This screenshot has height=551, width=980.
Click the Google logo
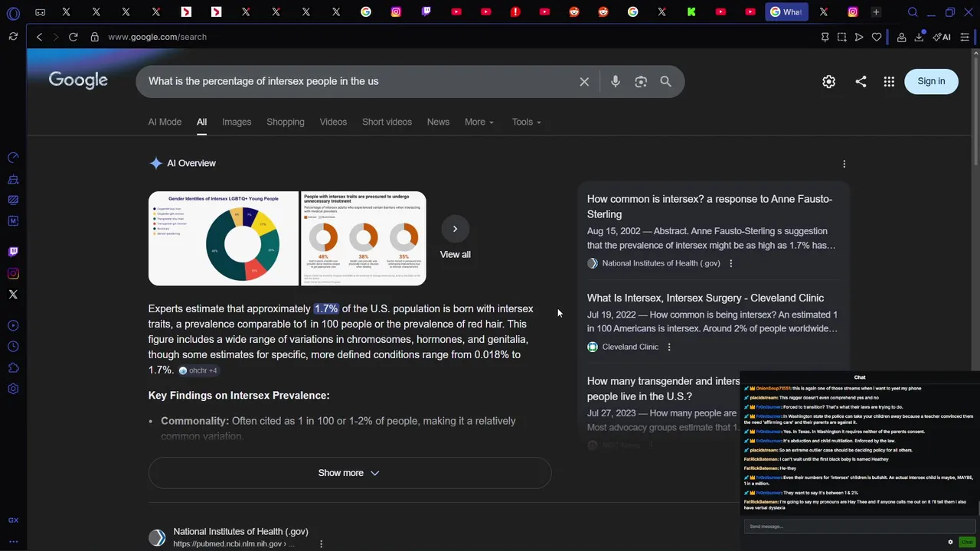click(78, 80)
